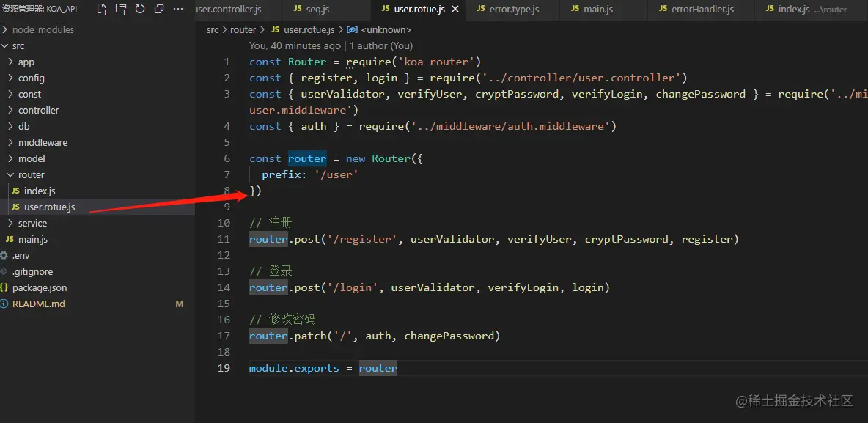Click the router breadcrumb segment
The height and width of the screenshot is (423, 868).
(243, 30)
